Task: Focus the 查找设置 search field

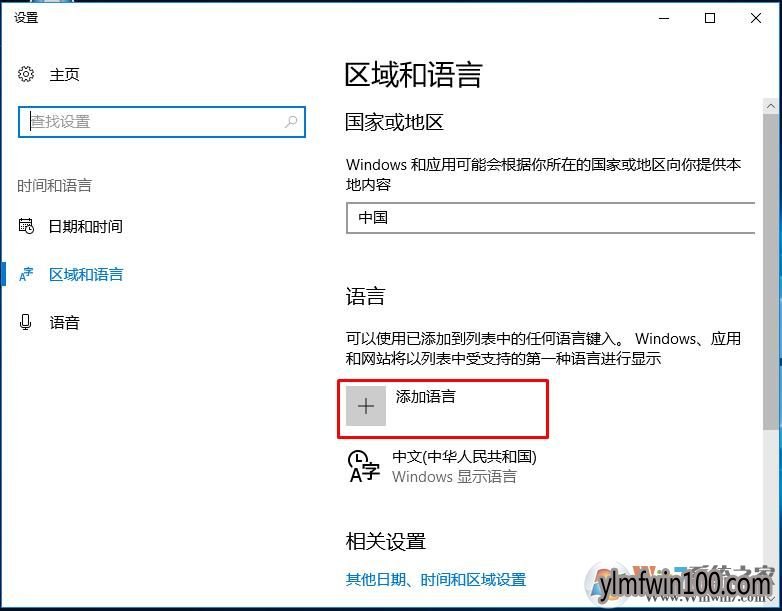Action: coord(162,122)
